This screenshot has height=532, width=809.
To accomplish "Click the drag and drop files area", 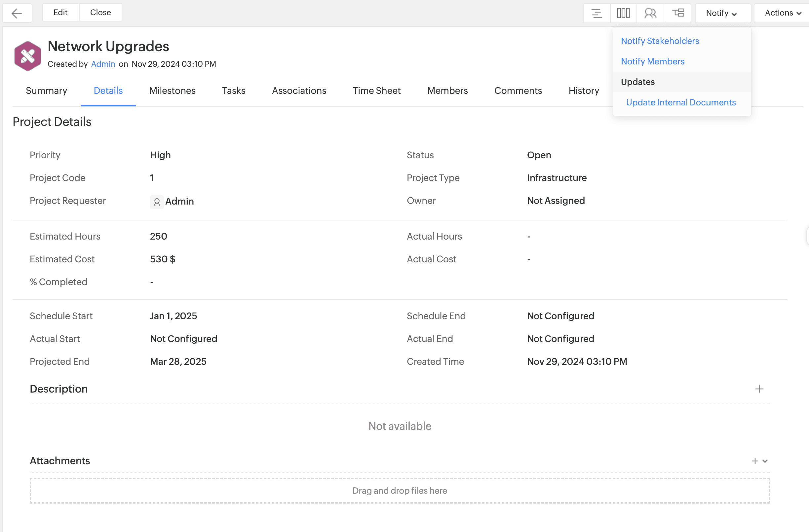I will (400, 490).
